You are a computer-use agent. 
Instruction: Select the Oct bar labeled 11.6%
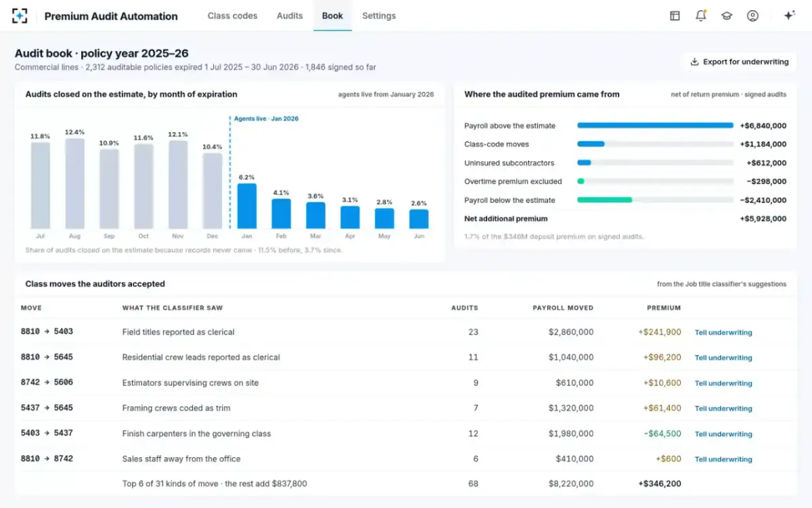tap(143, 186)
